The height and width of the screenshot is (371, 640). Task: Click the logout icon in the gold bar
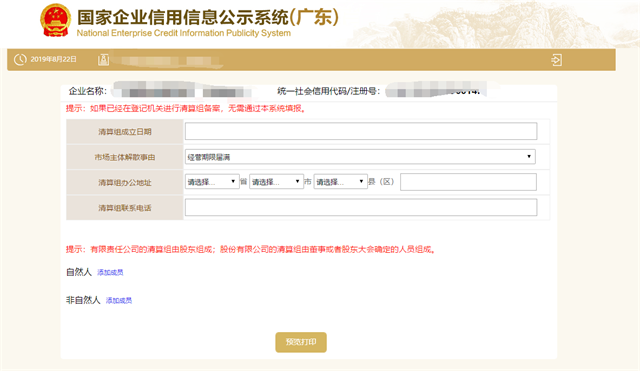[556, 60]
